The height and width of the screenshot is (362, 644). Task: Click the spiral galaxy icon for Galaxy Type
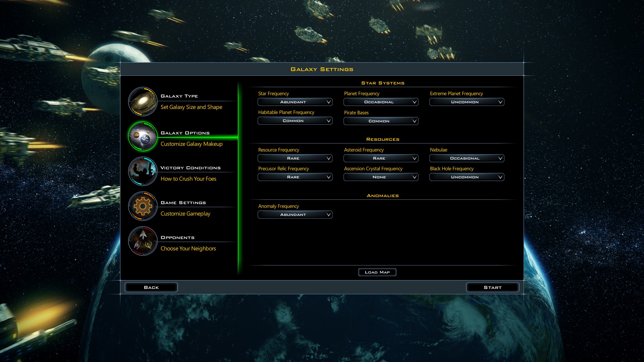pyautogui.click(x=143, y=102)
